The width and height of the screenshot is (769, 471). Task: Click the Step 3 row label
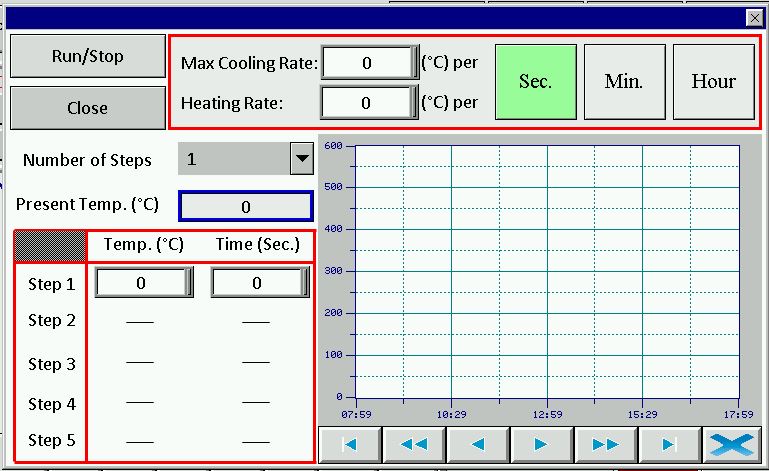point(51,364)
